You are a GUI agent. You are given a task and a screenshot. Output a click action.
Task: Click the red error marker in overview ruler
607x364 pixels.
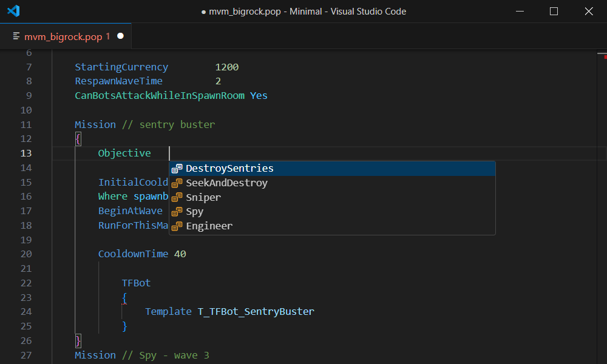coord(605,57)
